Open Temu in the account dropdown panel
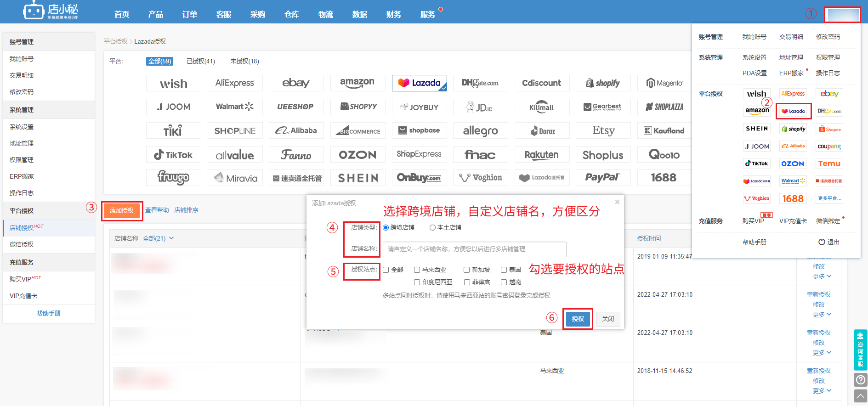The width and height of the screenshot is (868, 406). 829,164
